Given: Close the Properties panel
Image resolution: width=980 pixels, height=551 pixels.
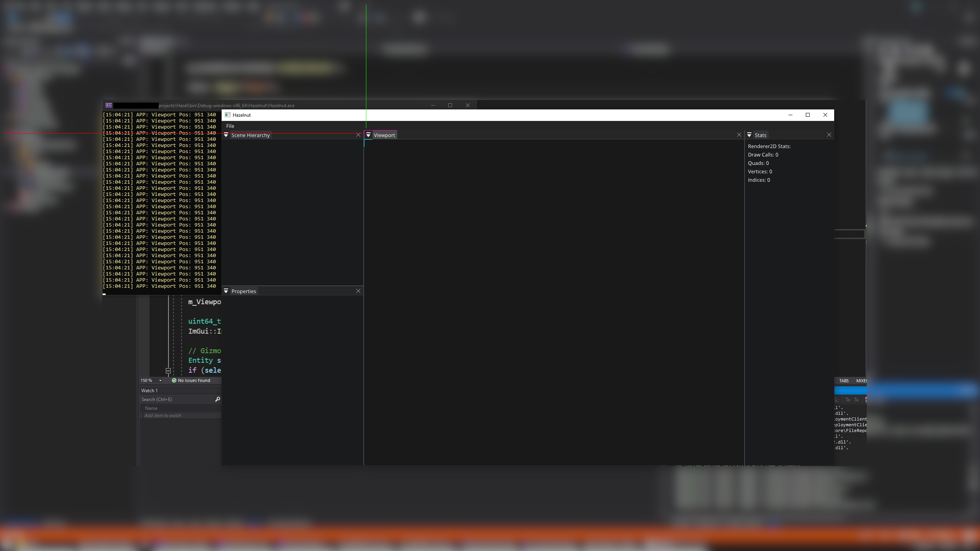Looking at the screenshot, I should pos(358,291).
